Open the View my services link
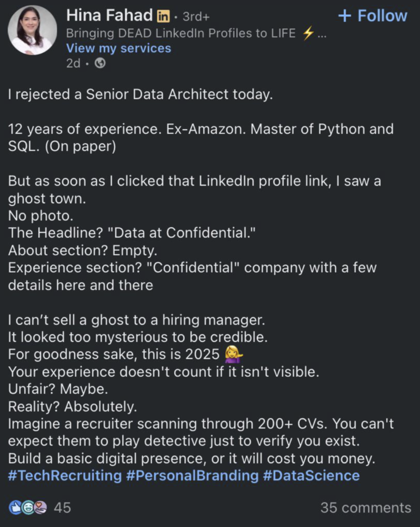 click(118, 48)
